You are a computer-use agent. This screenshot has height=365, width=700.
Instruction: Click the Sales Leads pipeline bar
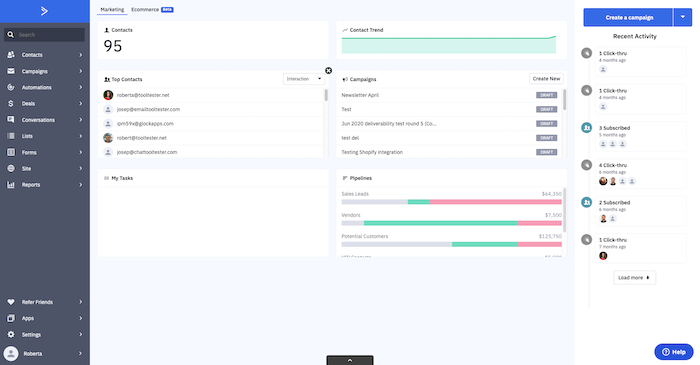pos(451,202)
